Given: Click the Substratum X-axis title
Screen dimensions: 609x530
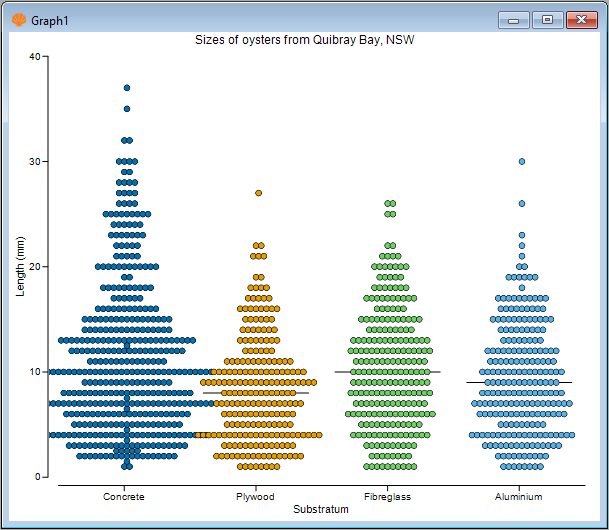Looking at the screenshot, I should pos(320,509).
